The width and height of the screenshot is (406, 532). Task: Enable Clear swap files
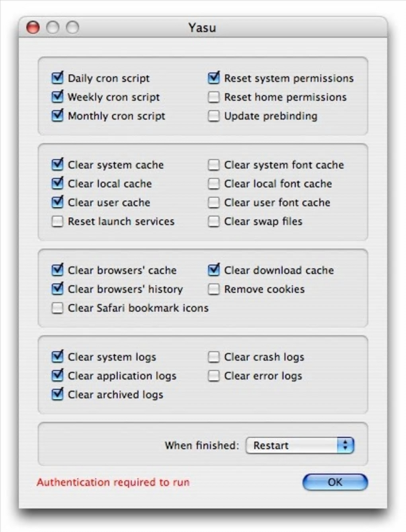coord(214,221)
